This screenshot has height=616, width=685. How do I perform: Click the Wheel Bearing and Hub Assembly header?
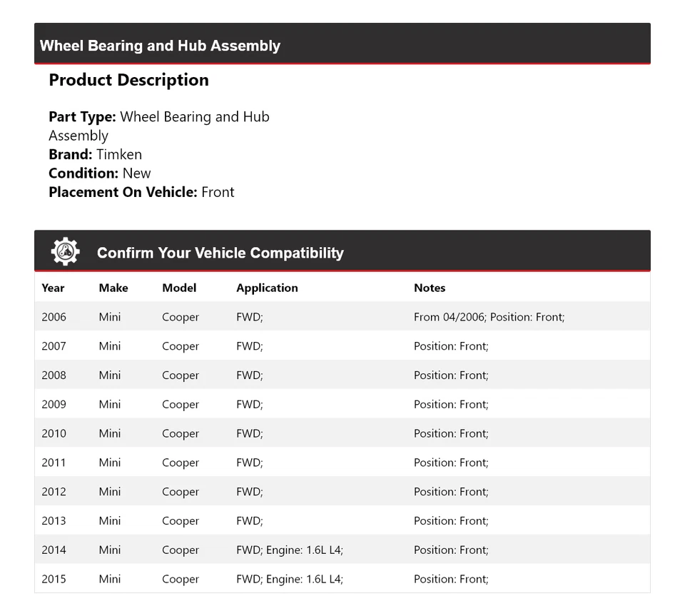[160, 46]
